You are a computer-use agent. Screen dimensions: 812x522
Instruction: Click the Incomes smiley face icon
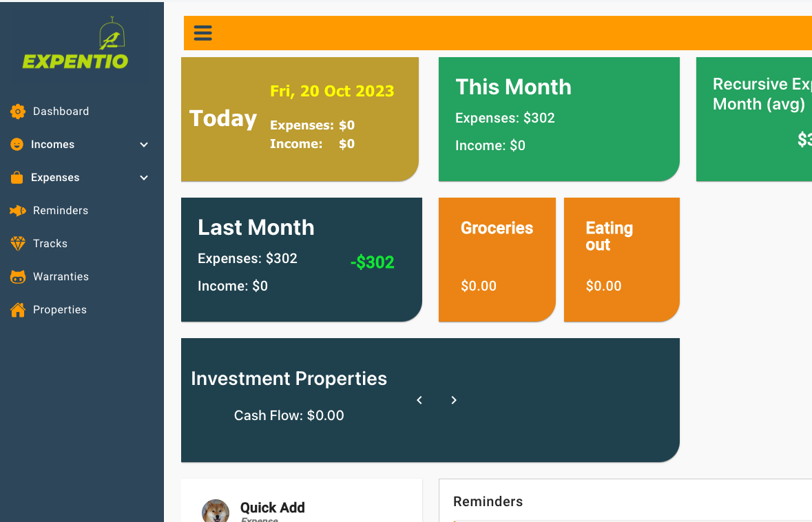click(x=17, y=145)
